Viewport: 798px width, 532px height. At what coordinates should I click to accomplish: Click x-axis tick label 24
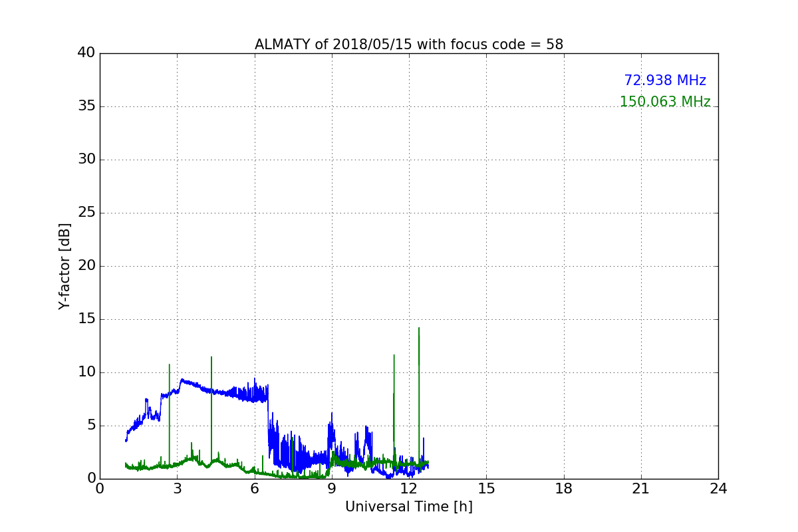click(x=718, y=489)
